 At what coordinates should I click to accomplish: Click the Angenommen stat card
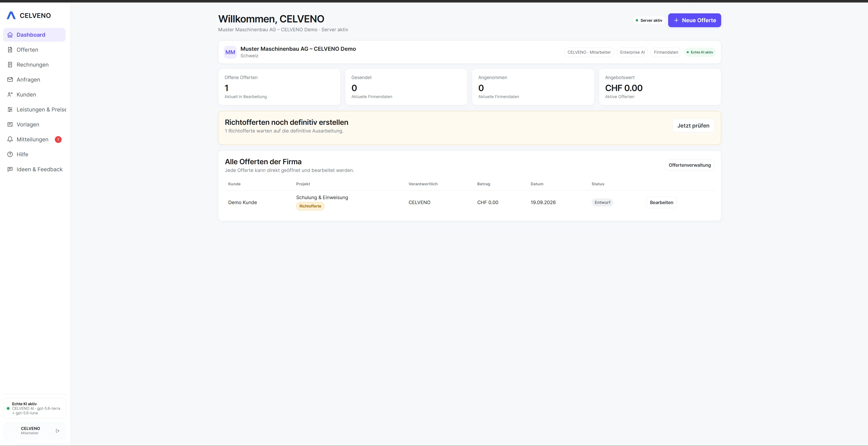point(533,87)
